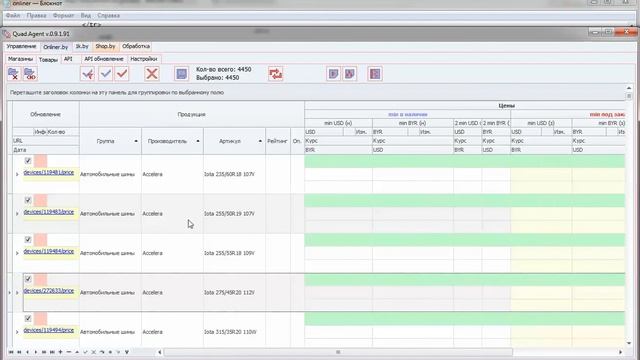640x360 pixels.
Task: Click the min USD (н) column header
Action: pos(338,123)
